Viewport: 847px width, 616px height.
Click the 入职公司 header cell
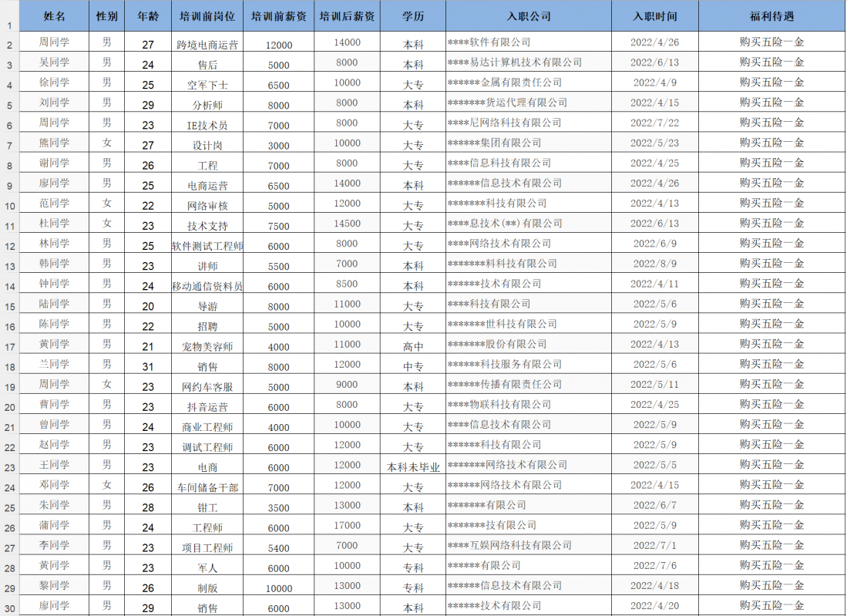pyautogui.click(x=529, y=16)
